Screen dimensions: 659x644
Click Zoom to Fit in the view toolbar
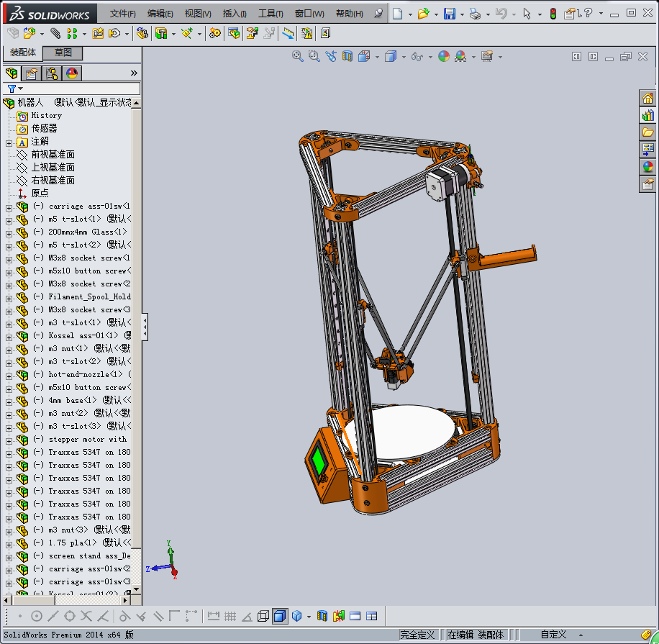(x=297, y=56)
